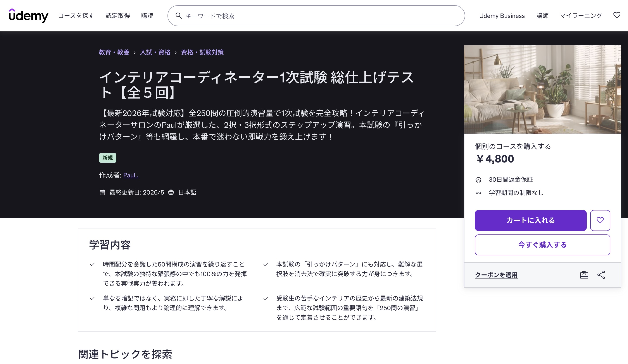Click checkmark beside 単なる暗記 learning item

pyautogui.click(x=92, y=298)
